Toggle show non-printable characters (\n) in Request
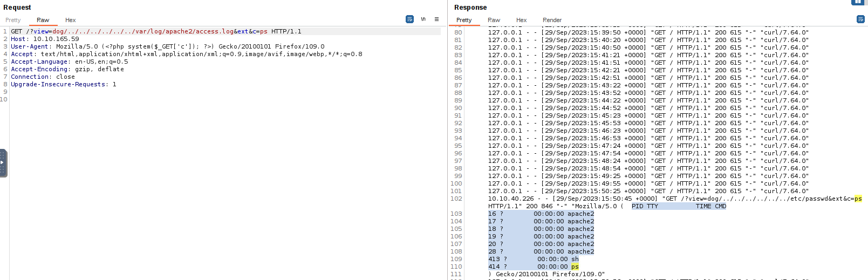The width and height of the screenshot is (868, 280). coord(423,19)
